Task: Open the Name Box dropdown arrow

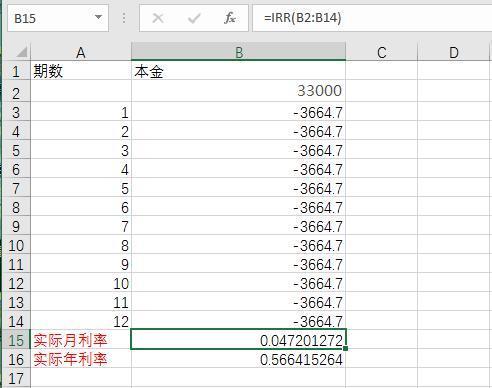Action: [x=98, y=17]
